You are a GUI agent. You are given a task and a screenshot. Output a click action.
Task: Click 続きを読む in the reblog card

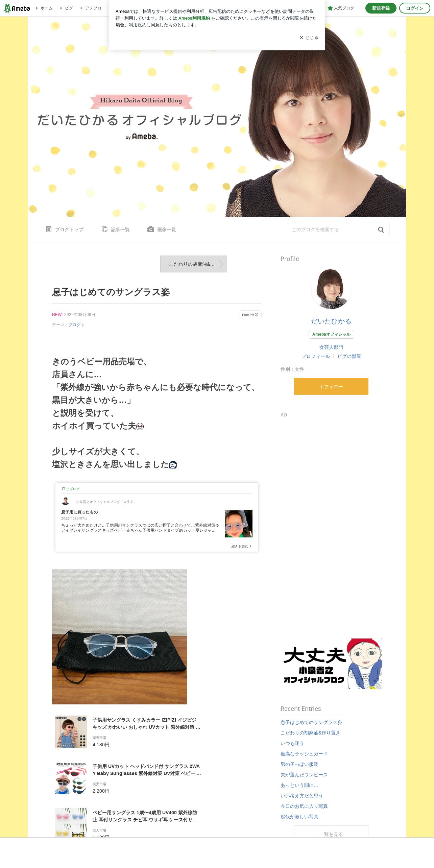point(241,546)
